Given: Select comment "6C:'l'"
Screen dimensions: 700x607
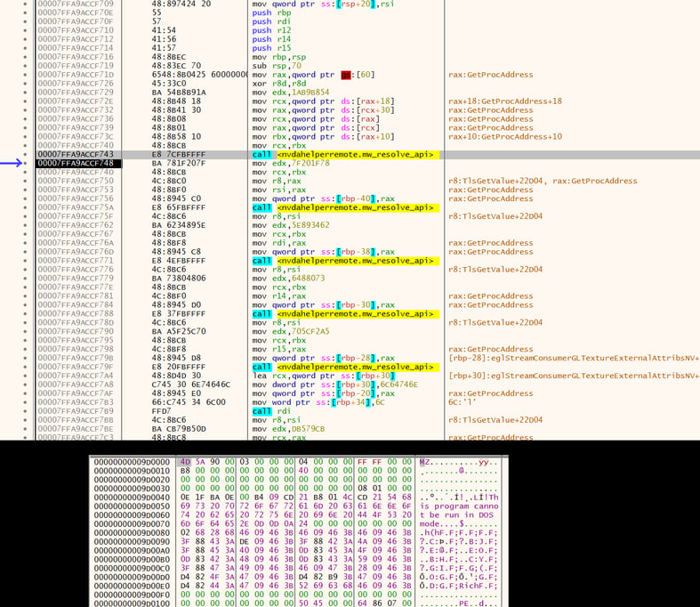Looking at the screenshot, I should coord(462,402).
